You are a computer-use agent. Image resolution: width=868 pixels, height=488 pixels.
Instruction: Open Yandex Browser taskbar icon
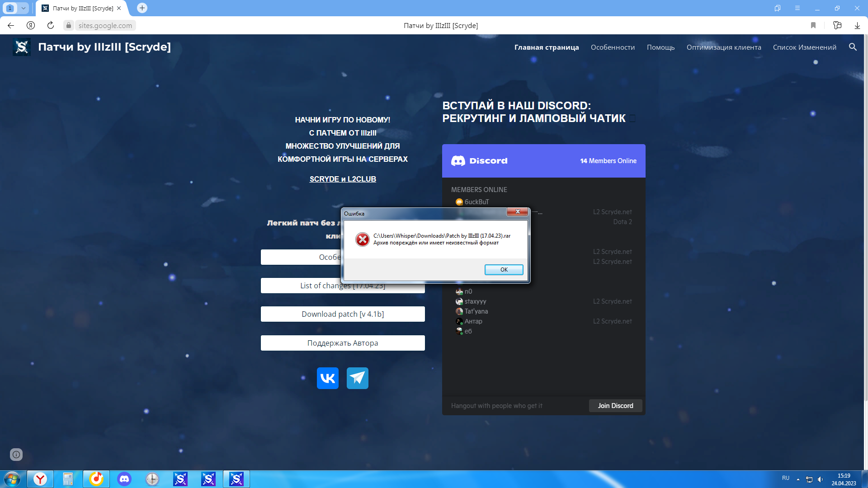point(40,479)
